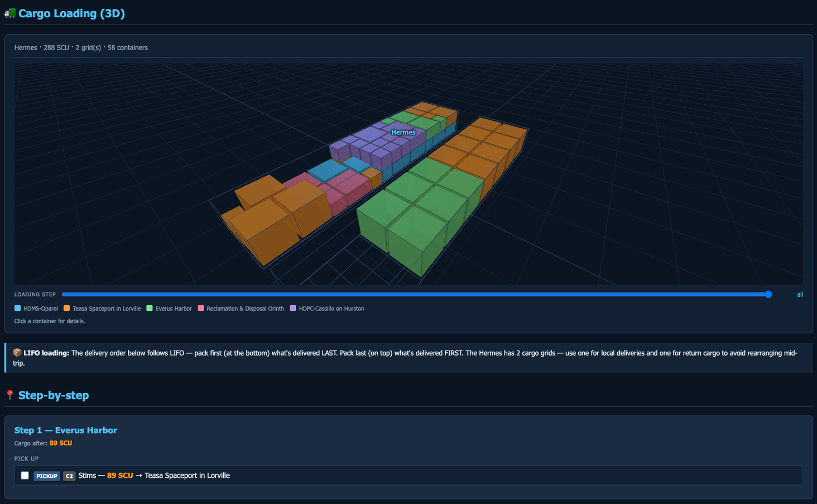The height and width of the screenshot is (504, 817).
Task: Click the 'Teasa Spaceport in Lorville' destination in Stims row
Action: [187, 476]
